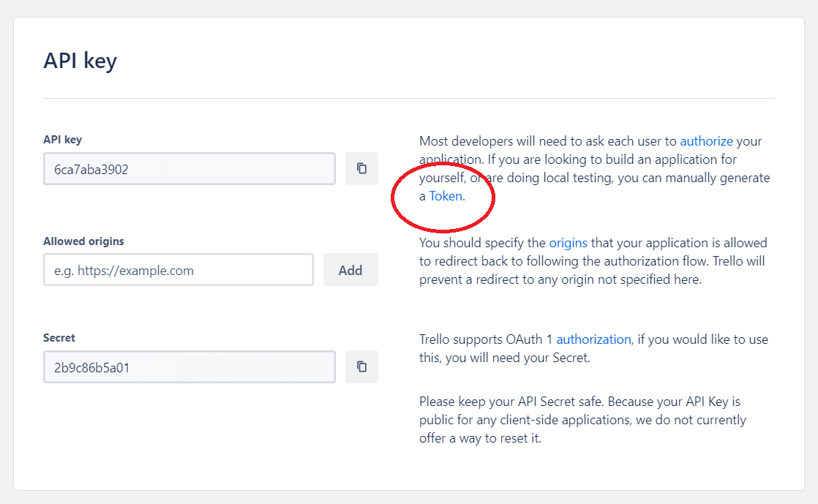Click the divider line below the heading

click(408, 98)
